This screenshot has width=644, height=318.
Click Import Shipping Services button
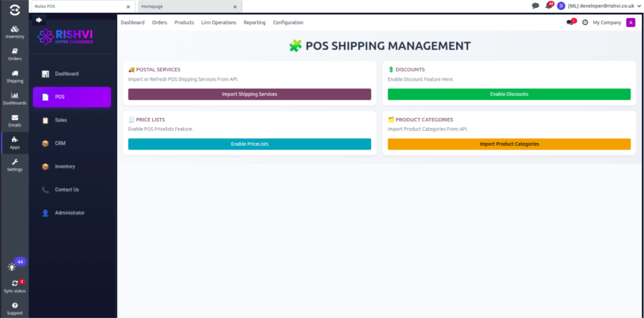pyautogui.click(x=249, y=94)
